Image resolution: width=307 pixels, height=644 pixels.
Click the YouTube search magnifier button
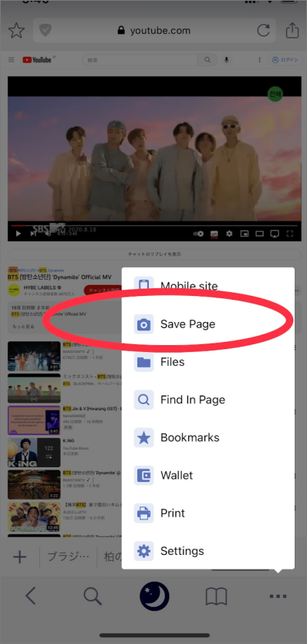click(x=208, y=60)
